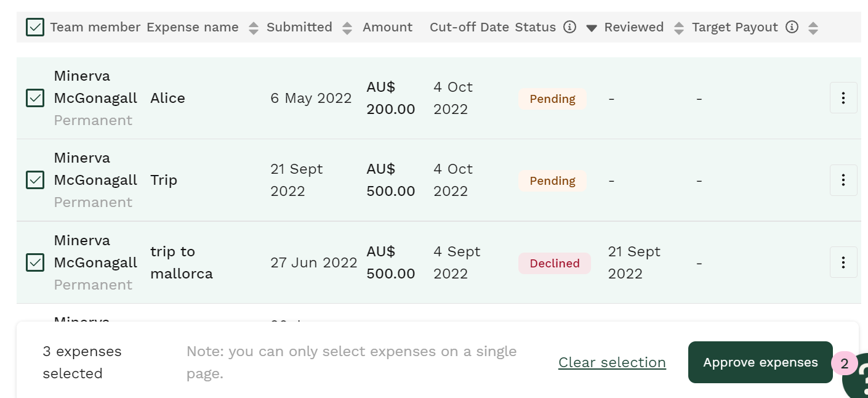
Task: Click the Clear selection link
Action: click(x=612, y=362)
